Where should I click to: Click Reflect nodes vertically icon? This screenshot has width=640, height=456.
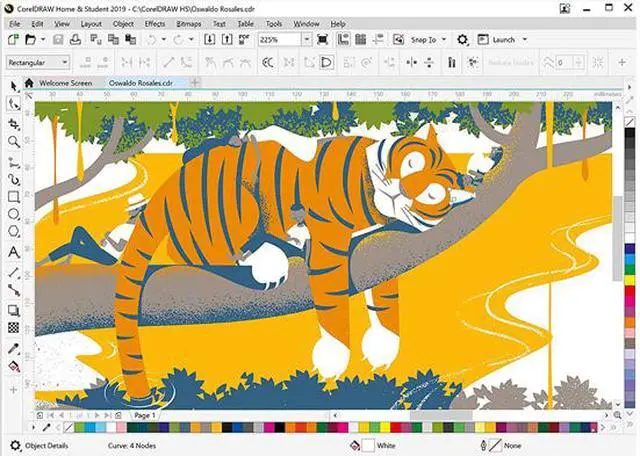(x=429, y=62)
